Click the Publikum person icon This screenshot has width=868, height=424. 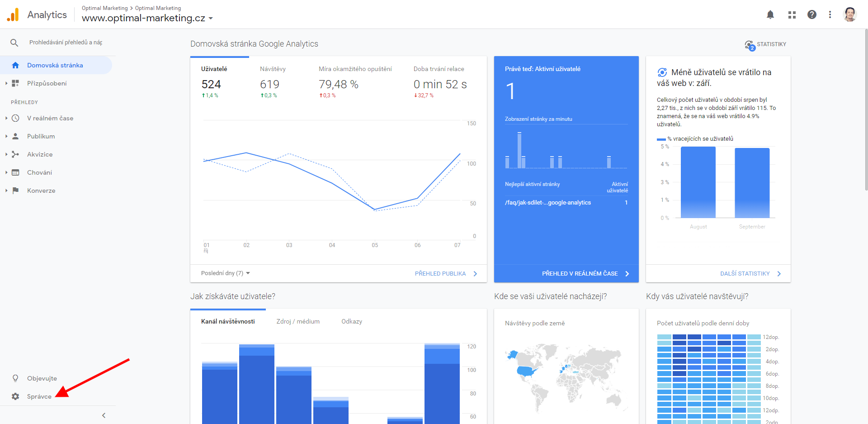pyautogui.click(x=15, y=136)
